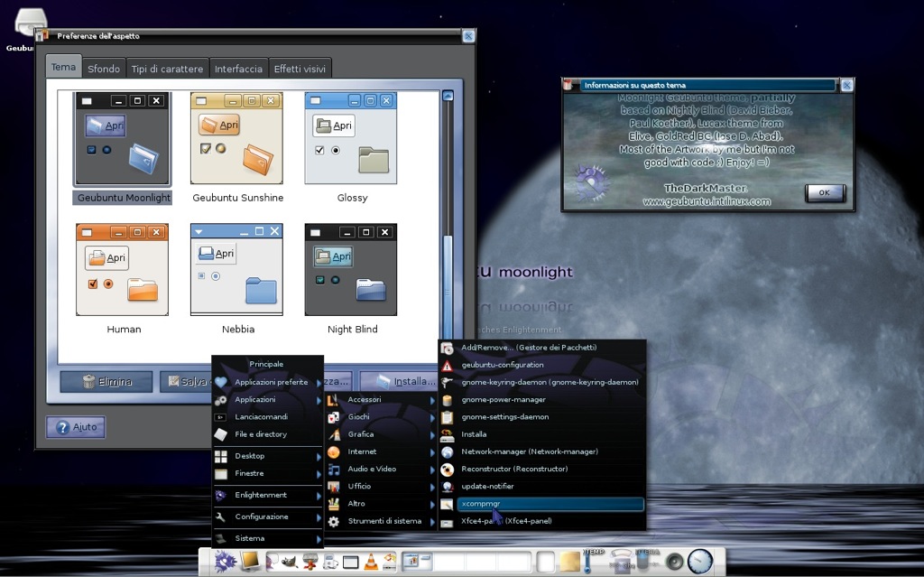Start update-notifier from the menu
Screen dimensions: 924x577
coord(542,486)
